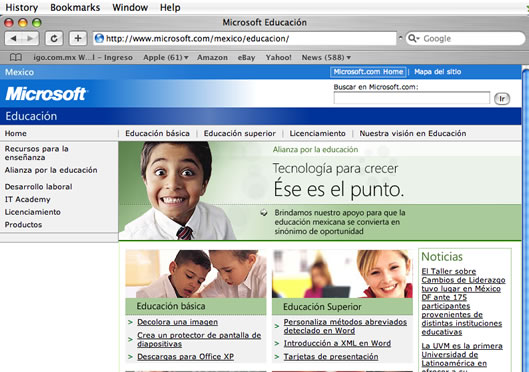
Task: Expand the Apple (61) bookmarks dropdown
Action: 186,58
